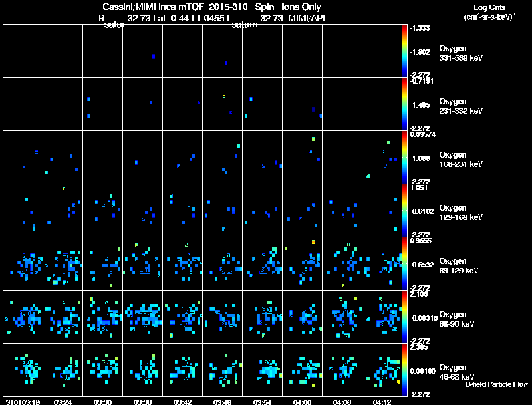Viewport: 532px width, 405px height.
Task: Select the Oxygen 68-90 keV label
Action: pyautogui.click(x=457, y=319)
